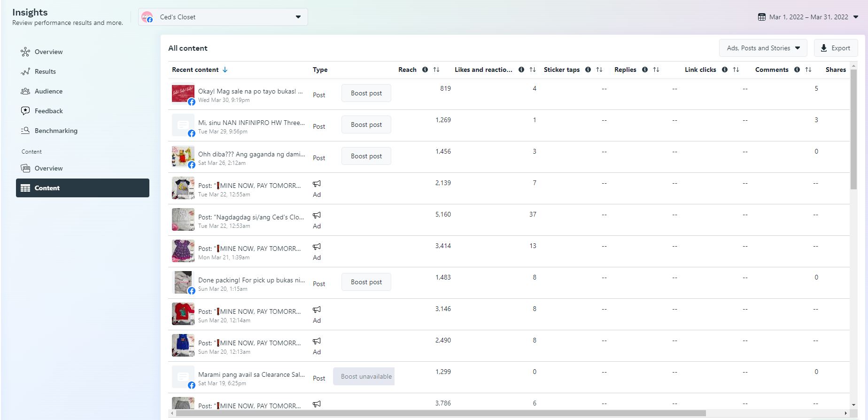
Task: Expand the Ads, Posts and Stories filter
Action: tap(763, 48)
